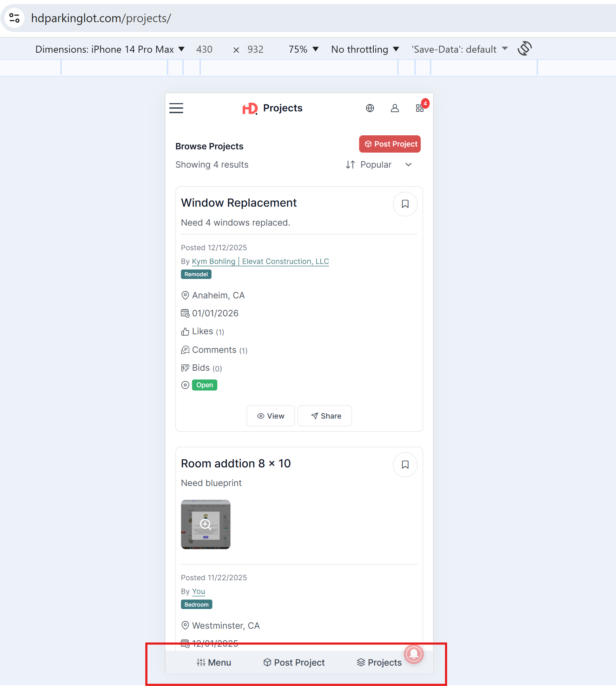Enlarge the Room addtion project thumbnail

(205, 524)
